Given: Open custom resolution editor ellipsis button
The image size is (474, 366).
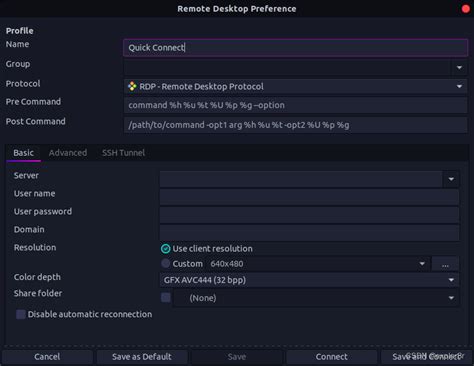Looking at the screenshot, I should point(445,264).
